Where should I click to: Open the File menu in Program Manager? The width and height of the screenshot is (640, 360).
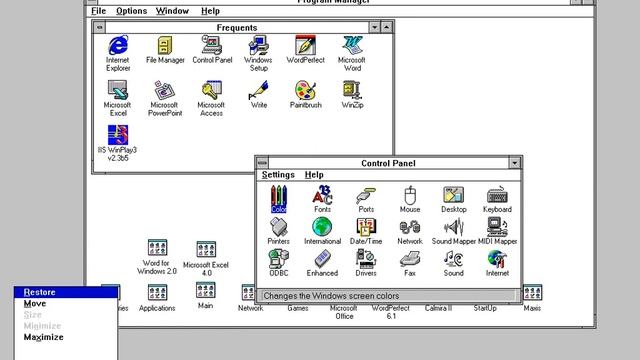pyautogui.click(x=98, y=11)
